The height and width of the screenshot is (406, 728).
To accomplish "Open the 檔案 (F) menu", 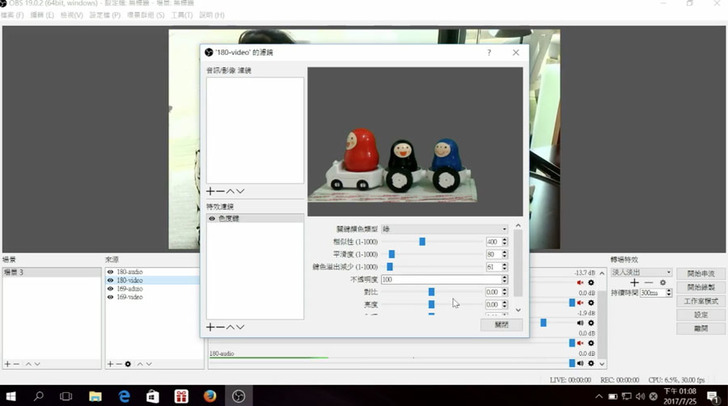I will [13, 16].
